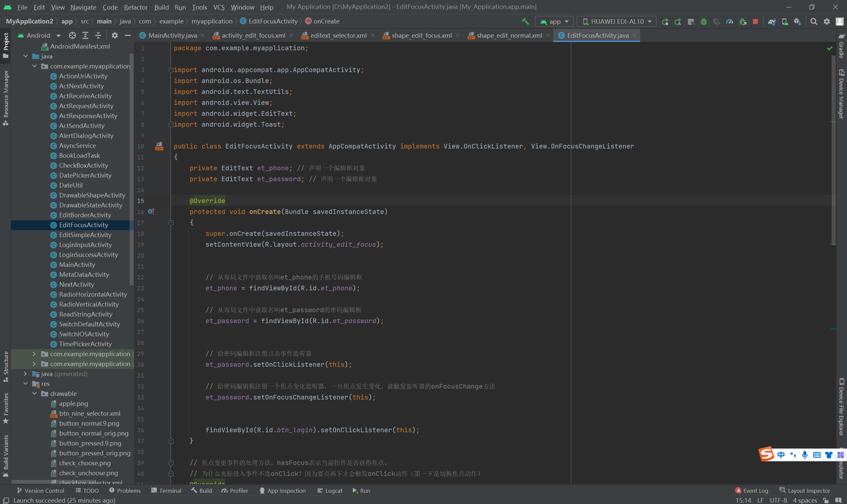847x504 pixels.
Task: Click the Make Project hammer icon
Action: (x=525, y=21)
